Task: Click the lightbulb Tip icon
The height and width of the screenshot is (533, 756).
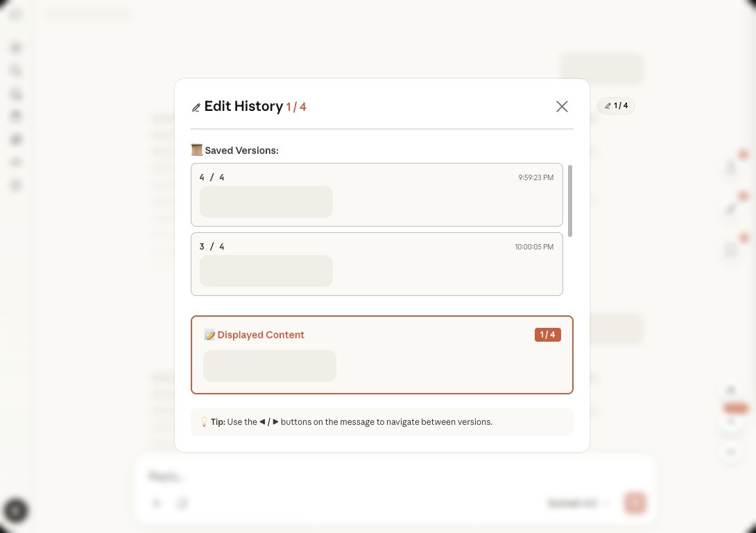Action: [204, 422]
